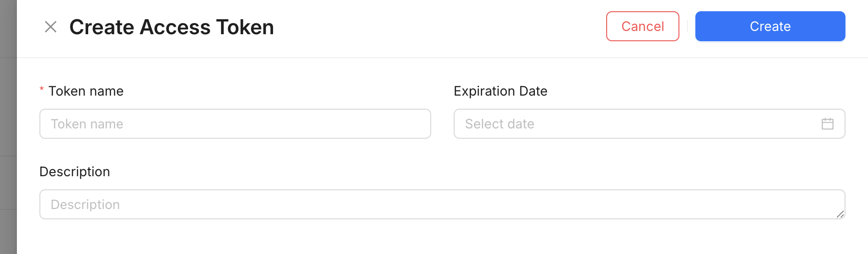The width and height of the screenshot is (868, 254).
Task: Focus the Description text area
Action: (x=442, y=204)
